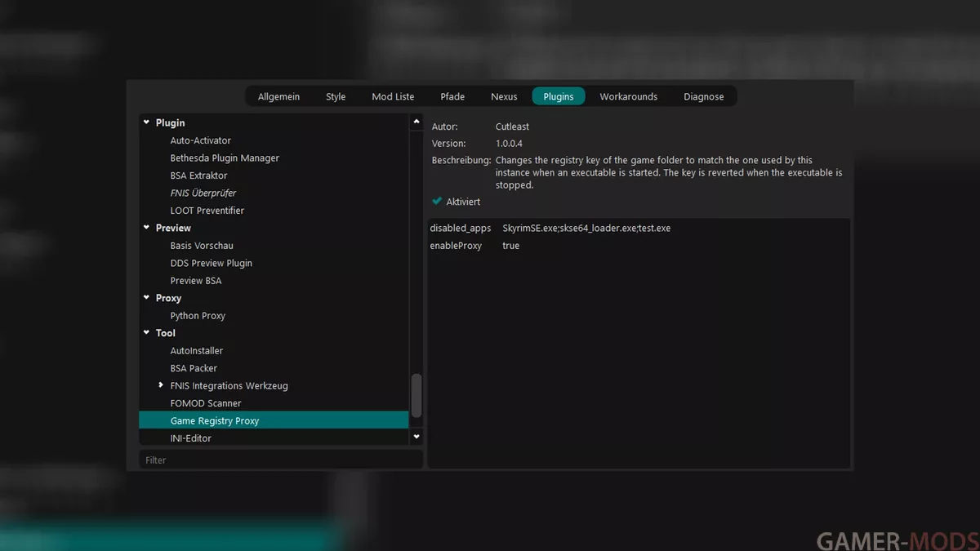
Task: Click the enableProxy true value
Action: pyautogui.click(x=511, y=246)
